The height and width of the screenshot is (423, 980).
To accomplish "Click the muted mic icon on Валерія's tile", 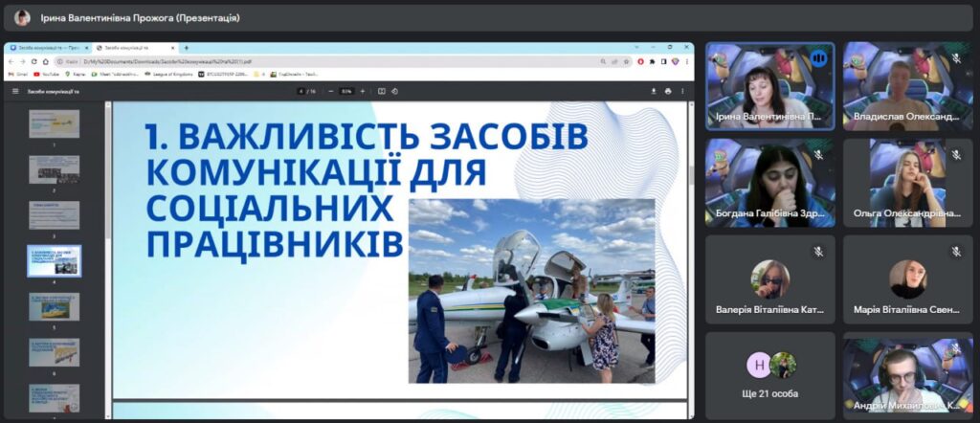I will tap(817, 252).
